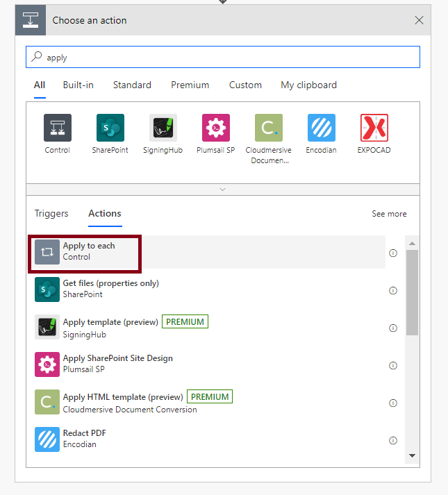Select the Encodian connector icon
The image size is (448, 495).
pos(322,128)
